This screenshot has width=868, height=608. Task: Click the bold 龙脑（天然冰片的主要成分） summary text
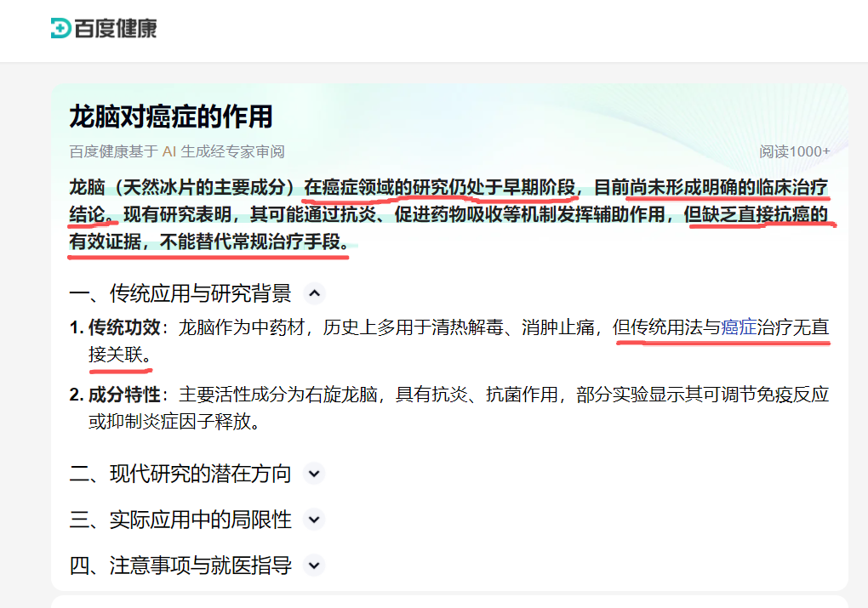coord(184,186)
